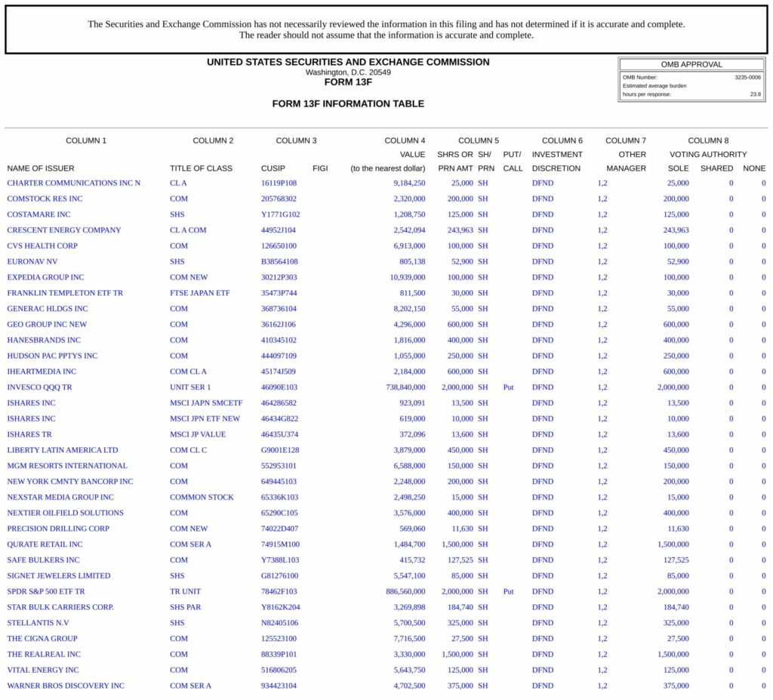Click the "VITAL ENERGY INC" issuer name
Viewport: 773px width, 700px height.
(x=43, y=671)
